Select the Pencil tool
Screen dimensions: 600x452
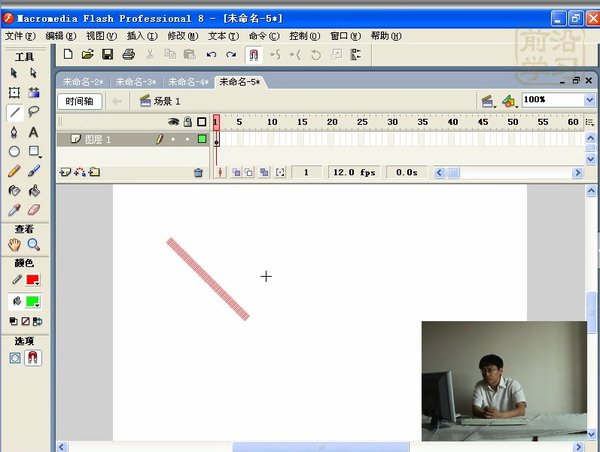pos(14,171)
